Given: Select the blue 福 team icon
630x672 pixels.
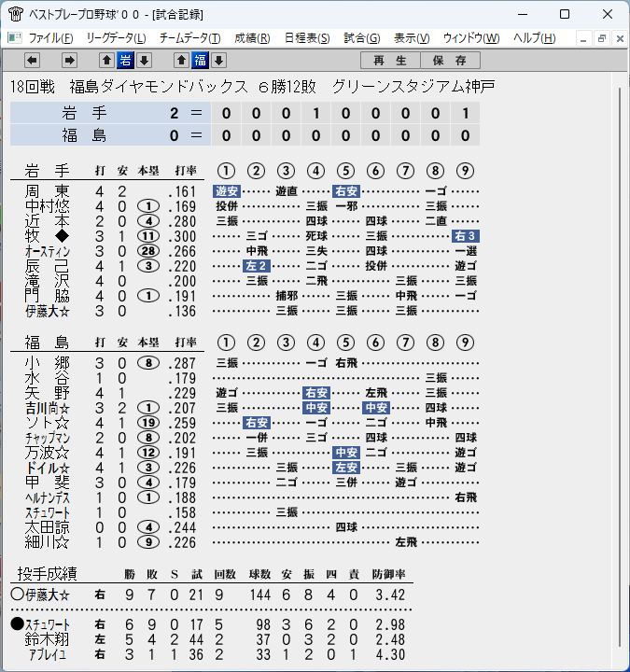Looking at the screenshot, I should click(200, 61).
